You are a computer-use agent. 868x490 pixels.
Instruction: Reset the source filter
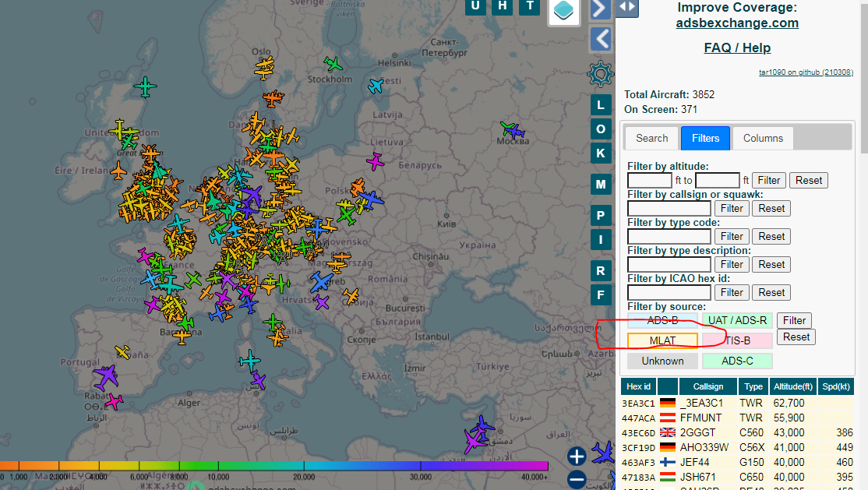(796, 337)
